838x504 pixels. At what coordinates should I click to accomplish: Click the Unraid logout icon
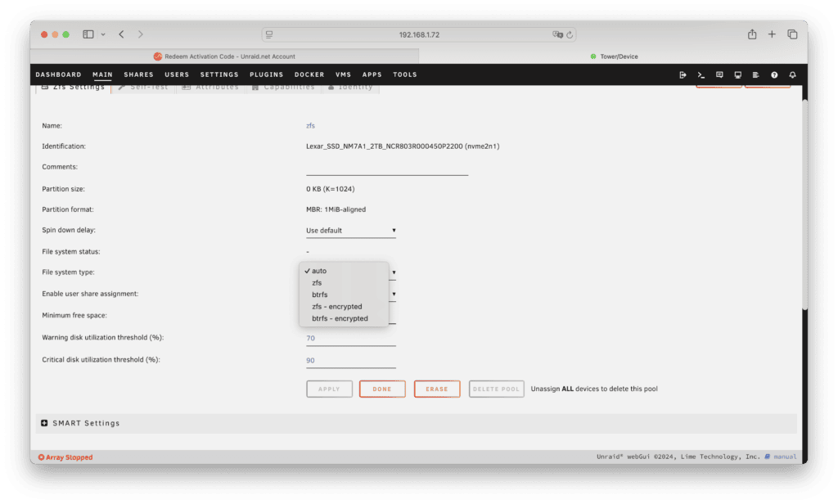pyautogui.click(x=683, y=74)
